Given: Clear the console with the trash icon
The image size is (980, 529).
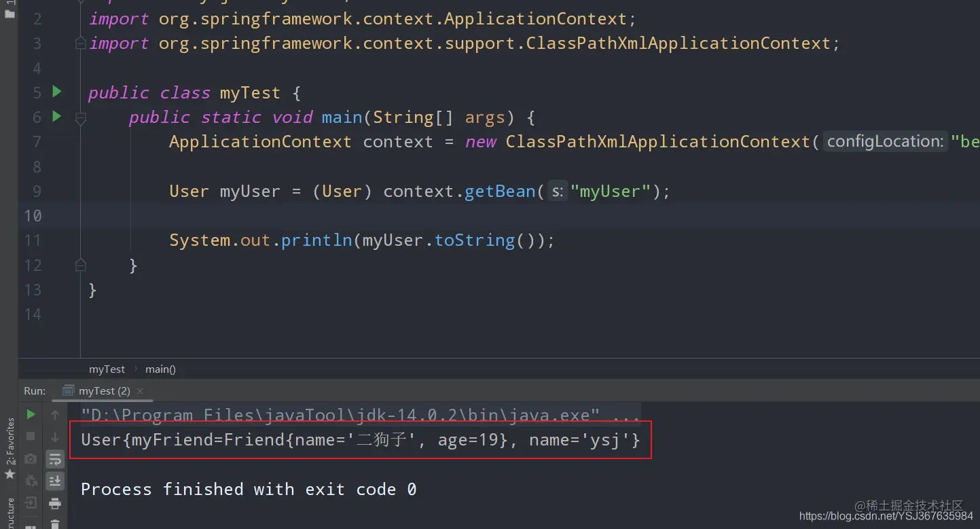Looking at the screenshot, I should (x=55, y=524).
